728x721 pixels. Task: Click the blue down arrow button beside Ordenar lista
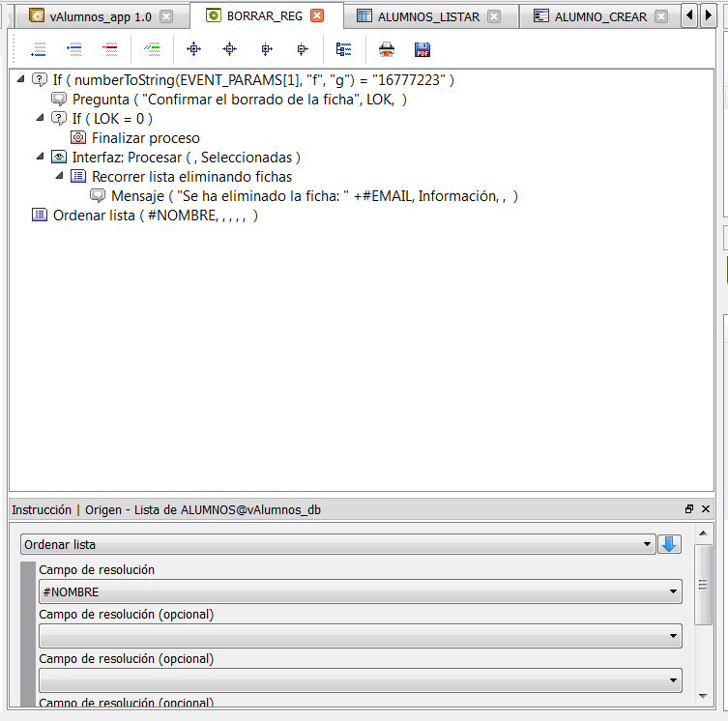(x=669, y=544)
